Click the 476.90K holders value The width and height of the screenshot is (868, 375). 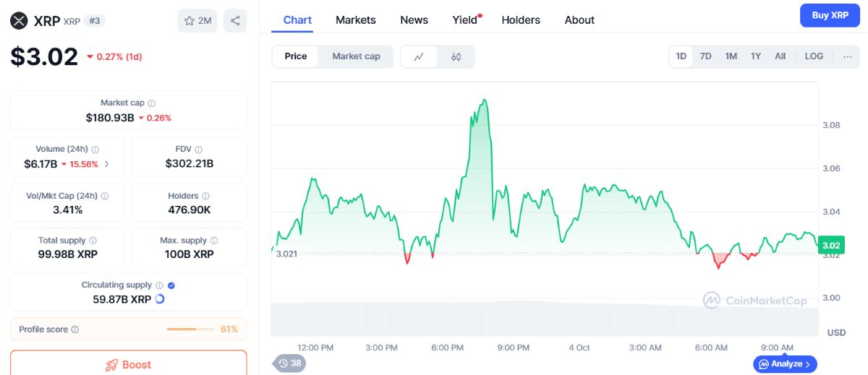pyautogui.click(x=190, y=210)
